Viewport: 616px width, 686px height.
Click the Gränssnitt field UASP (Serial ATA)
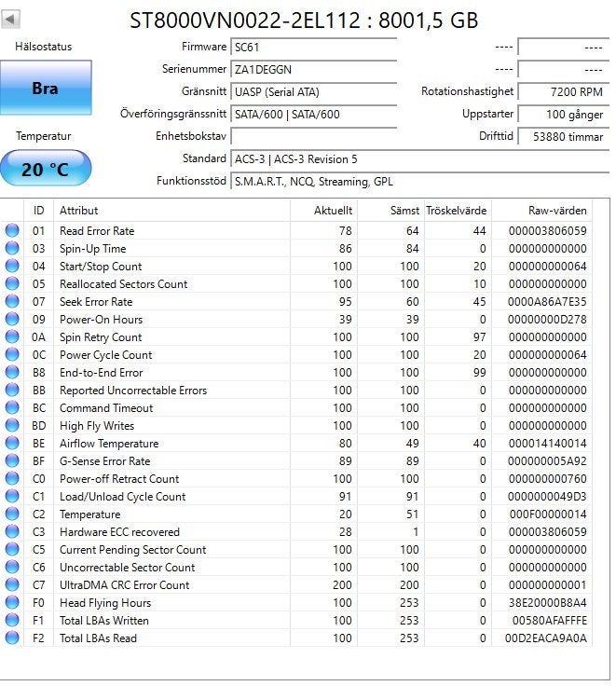click(314, 92)
